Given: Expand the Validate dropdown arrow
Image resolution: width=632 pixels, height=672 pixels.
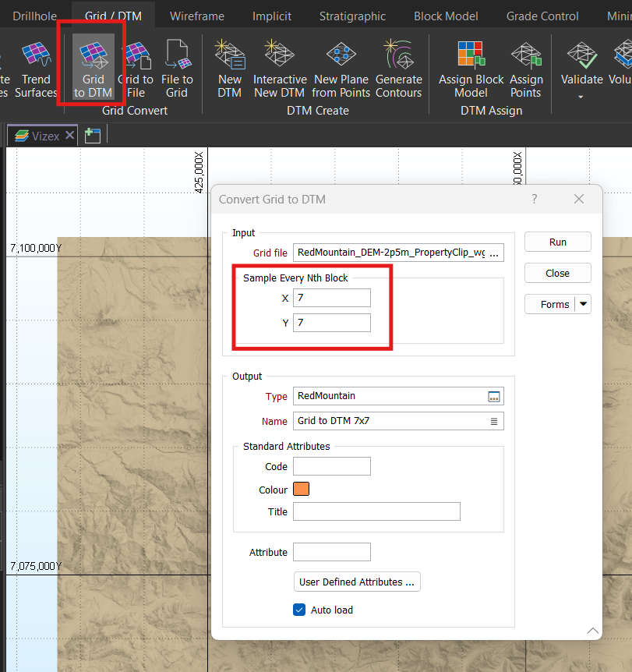Looking at the screenshot, I should [x=581, y=97].
